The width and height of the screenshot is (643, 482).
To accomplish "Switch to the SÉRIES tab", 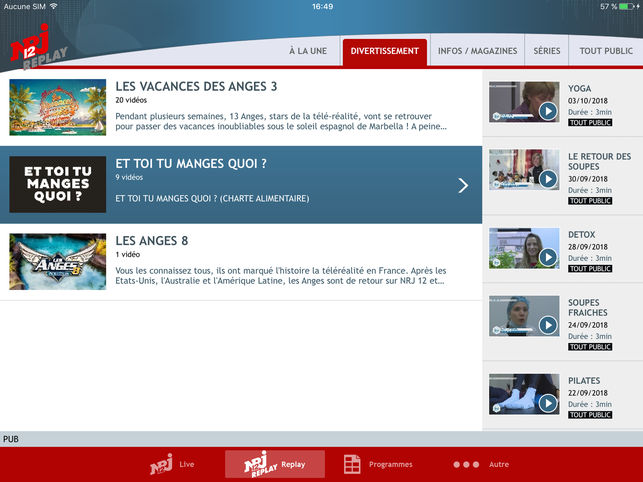I will coord(547,51).
